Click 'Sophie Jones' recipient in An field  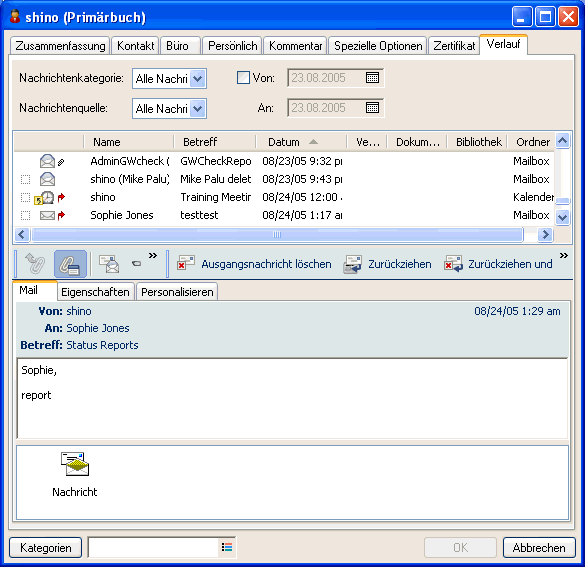tap(98, 328)
